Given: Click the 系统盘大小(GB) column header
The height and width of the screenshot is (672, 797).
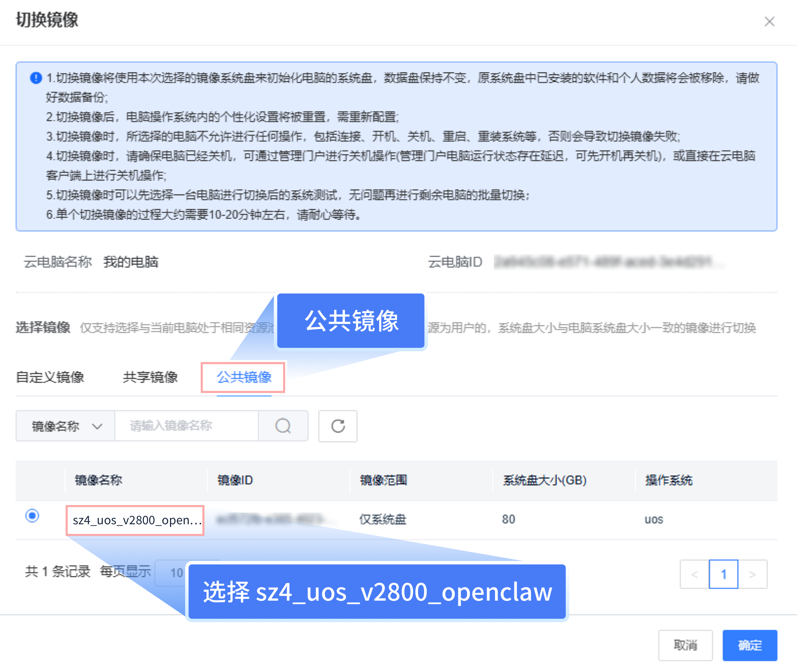Looking at the screenshot, I should pos(544,480).
